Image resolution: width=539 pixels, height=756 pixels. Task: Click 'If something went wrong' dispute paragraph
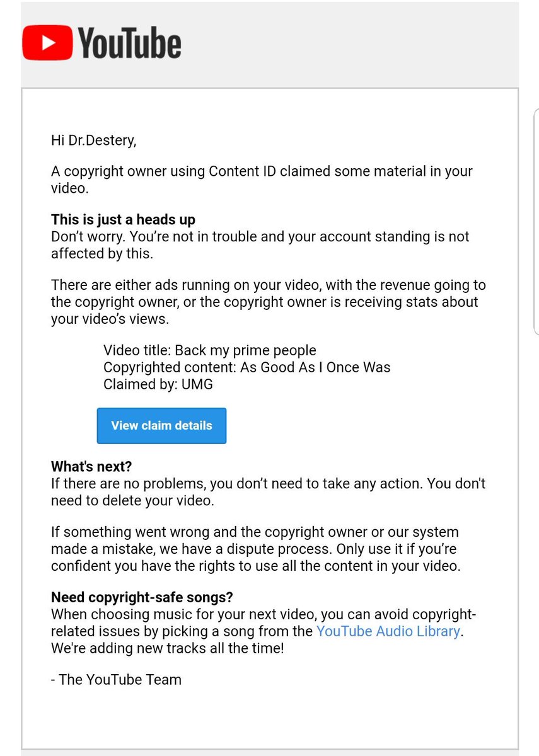[x=256, y=549]
